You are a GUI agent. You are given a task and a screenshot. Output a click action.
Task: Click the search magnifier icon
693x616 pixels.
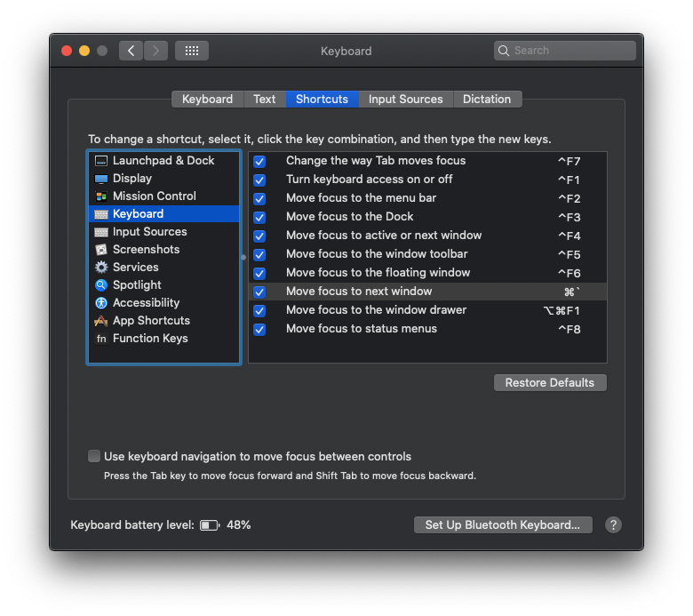504,51
